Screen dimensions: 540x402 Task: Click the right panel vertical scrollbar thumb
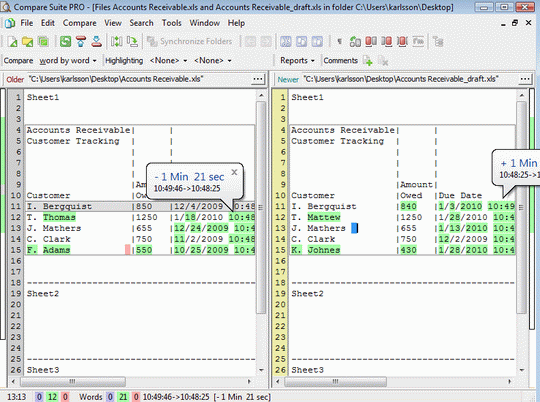[x=522, y=207]
